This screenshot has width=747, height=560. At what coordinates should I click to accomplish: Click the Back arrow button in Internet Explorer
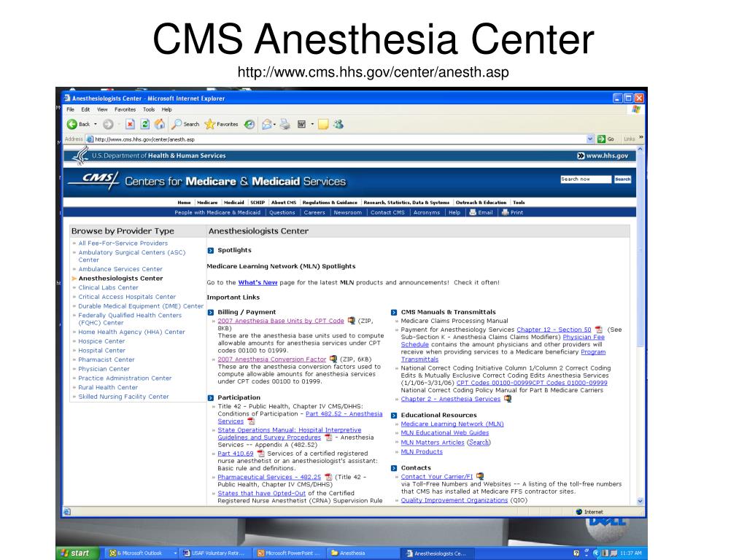[x=79, y=124]
